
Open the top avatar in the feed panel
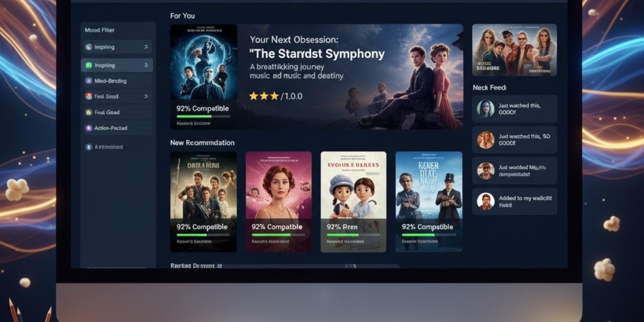pyautogui.click(x=486, y=109)
